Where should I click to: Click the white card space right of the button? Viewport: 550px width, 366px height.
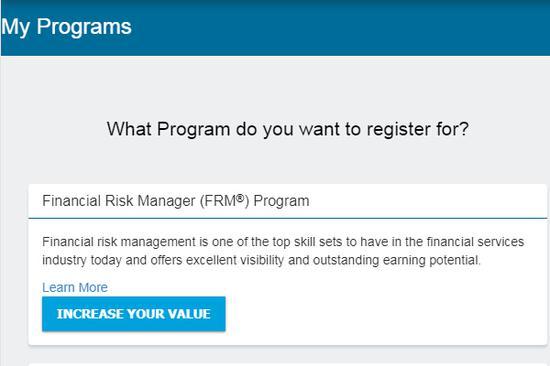pos(386,314)
